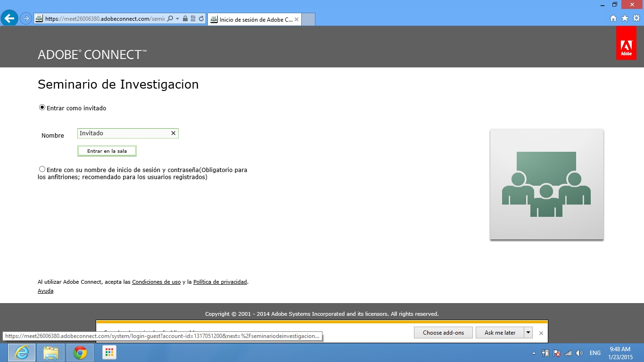Click the 'Choose add-ons' button
This screenshot has width=644, height=362.
click(x=443, y=332)
